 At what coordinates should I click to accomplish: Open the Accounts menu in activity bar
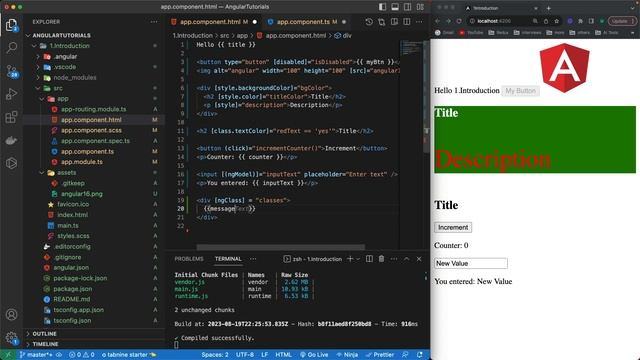pyautogui.click(x=11, y=315)
